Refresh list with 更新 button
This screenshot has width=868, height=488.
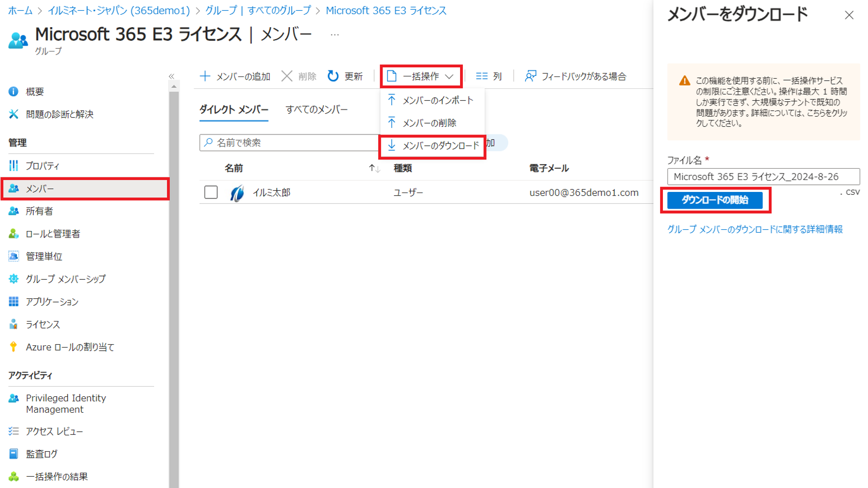pos(345,76)
